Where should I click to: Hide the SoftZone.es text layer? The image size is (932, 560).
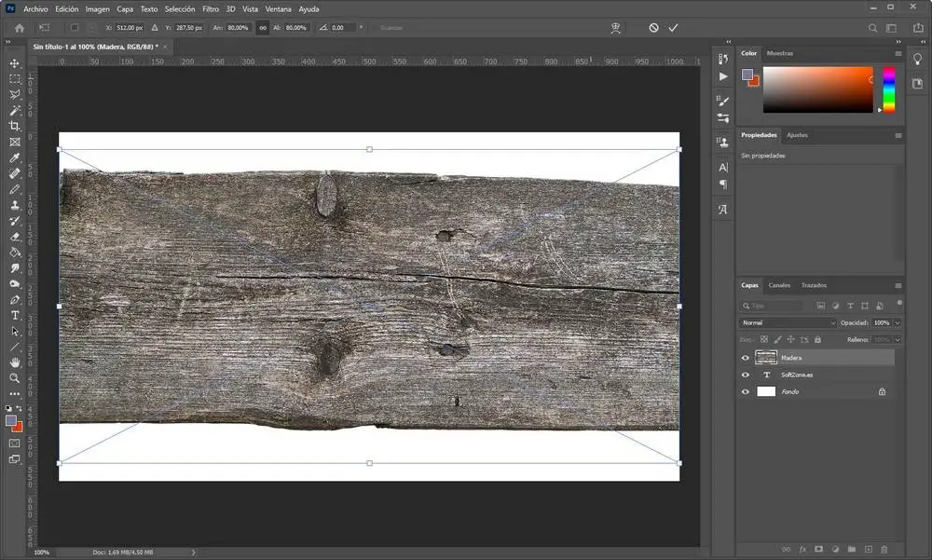pyautogui.click(x=745, y=375)
